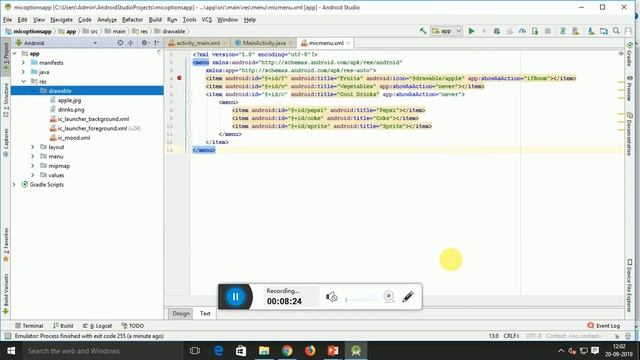This screenshot has height=360, width=640.
Task: Click the Debug app bug icon
Action: [x=497, y=31]
